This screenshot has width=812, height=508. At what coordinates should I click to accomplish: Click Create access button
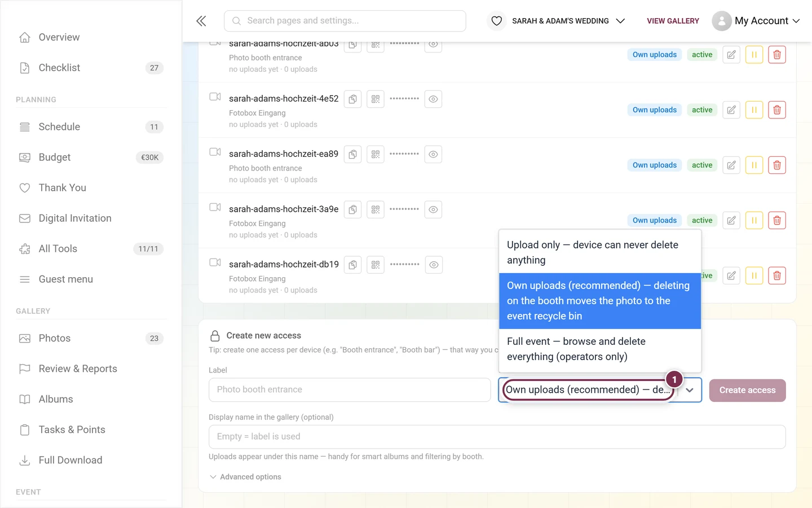(747, 391)
